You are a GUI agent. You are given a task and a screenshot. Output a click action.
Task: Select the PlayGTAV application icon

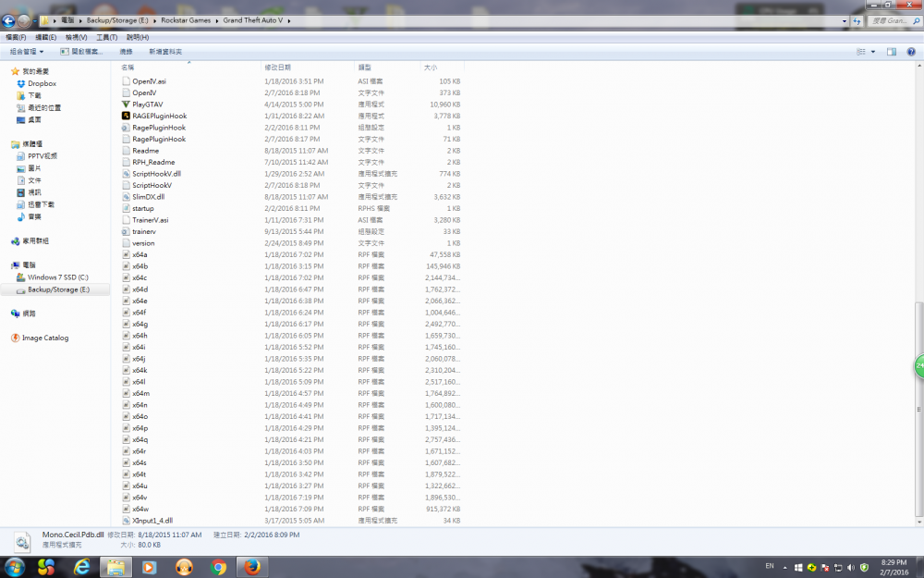click(126, 105)
